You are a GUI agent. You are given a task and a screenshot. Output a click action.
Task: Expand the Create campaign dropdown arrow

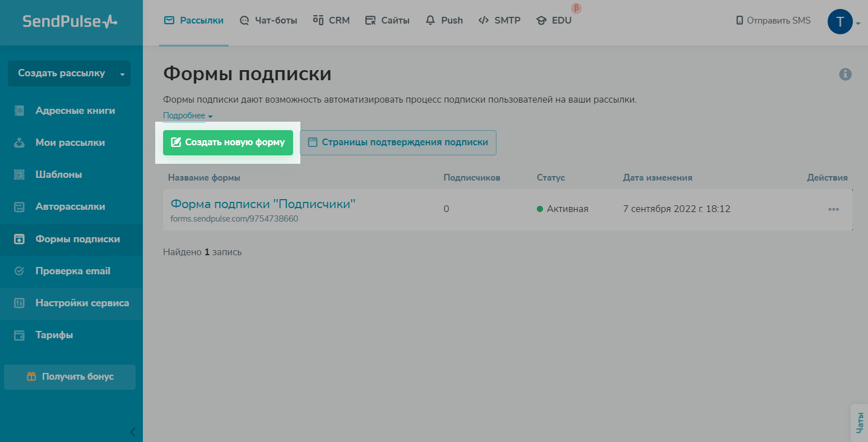122,74
